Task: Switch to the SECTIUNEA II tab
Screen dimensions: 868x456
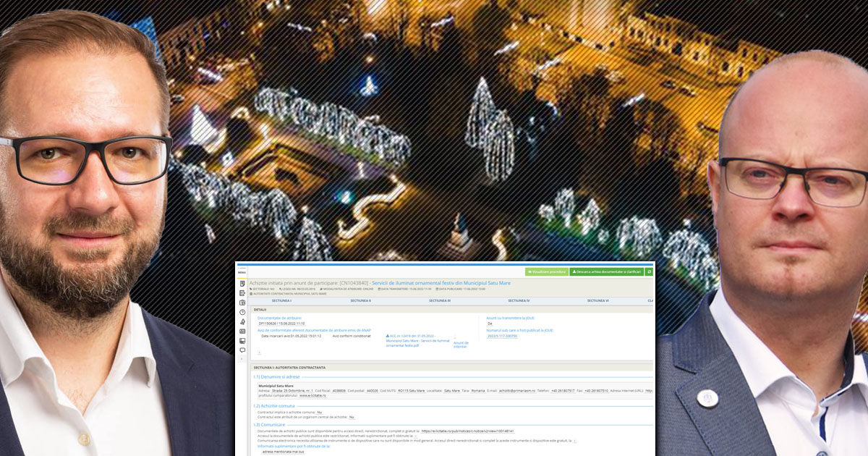Action: [x=360, y=300]
